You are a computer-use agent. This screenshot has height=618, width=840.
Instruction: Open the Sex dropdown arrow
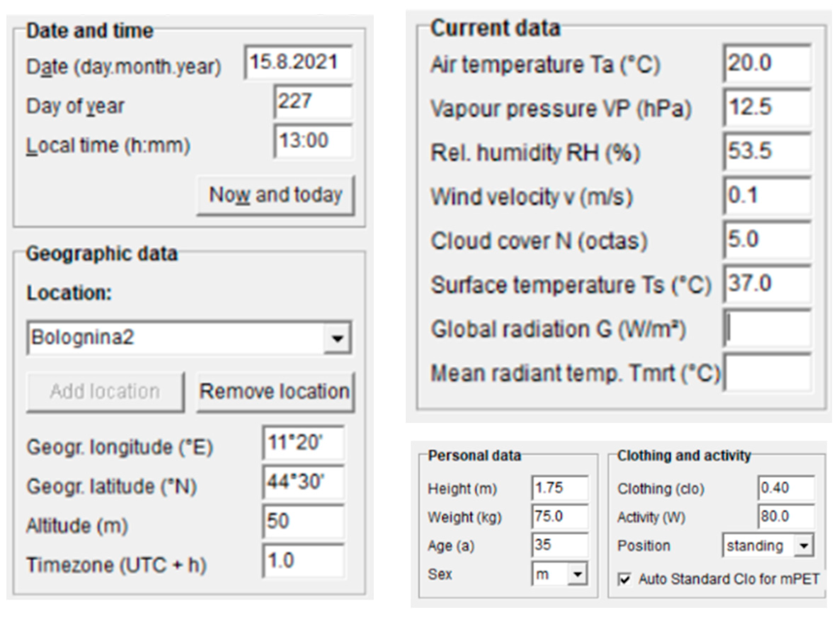click(x=578, y=574)
